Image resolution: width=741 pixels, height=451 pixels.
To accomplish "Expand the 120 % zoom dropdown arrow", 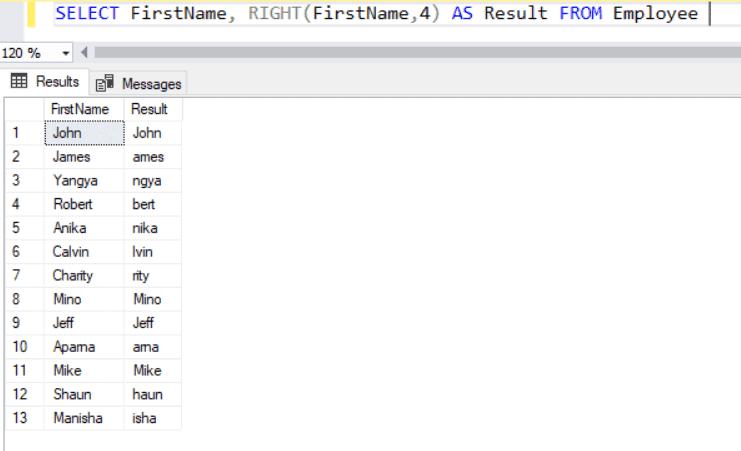I will click(x=66, y=52).
